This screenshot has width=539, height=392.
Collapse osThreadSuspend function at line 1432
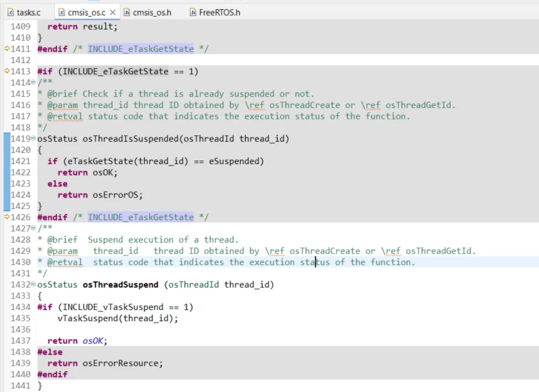[x=34, y=284]
